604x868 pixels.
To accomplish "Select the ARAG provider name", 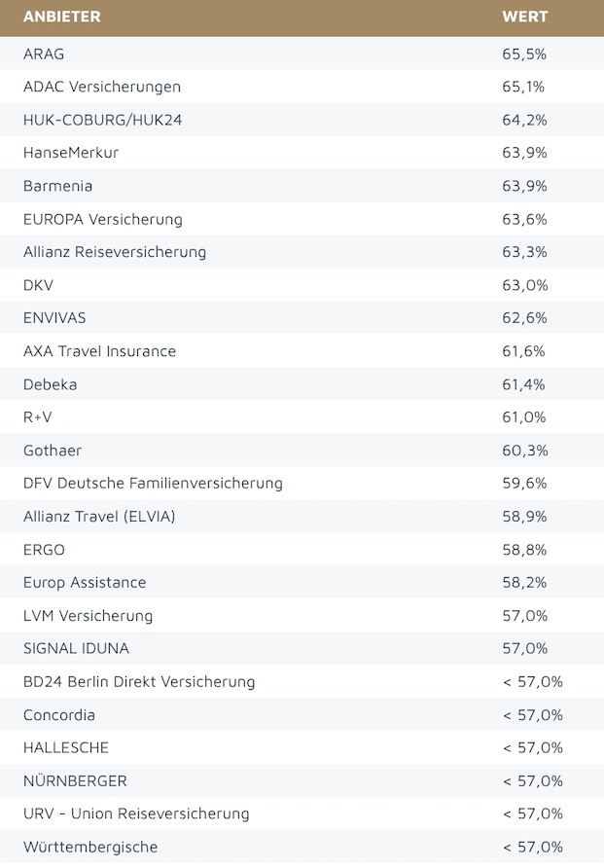I will click(x=44, y=54).
